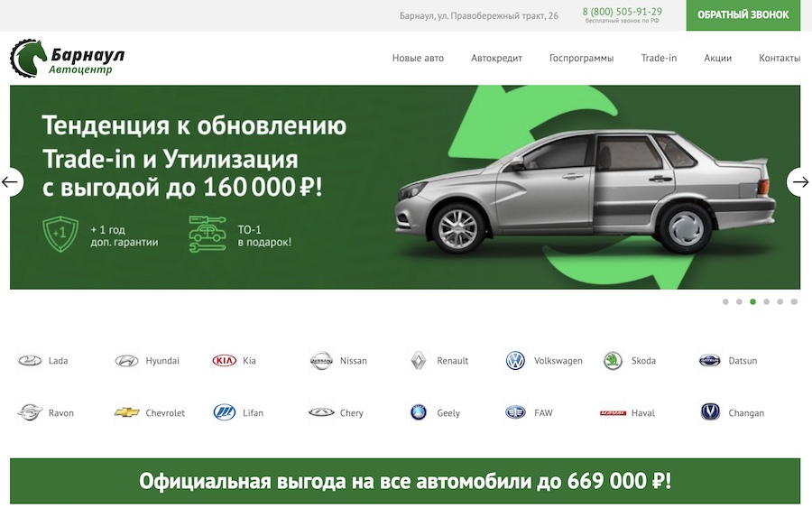This screenshot has height=508, width=812.
Task: Click the Тенденция к обновлению headline
Action: click(194, 125)
